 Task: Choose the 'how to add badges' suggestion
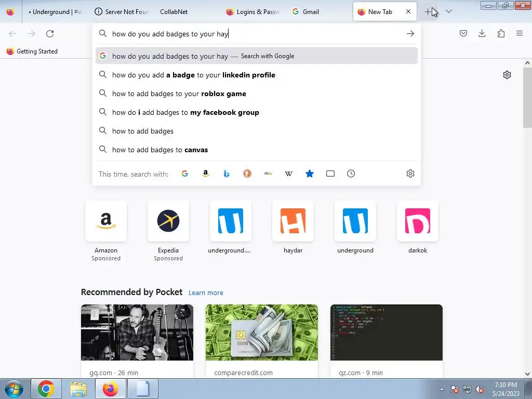(257, 131)
